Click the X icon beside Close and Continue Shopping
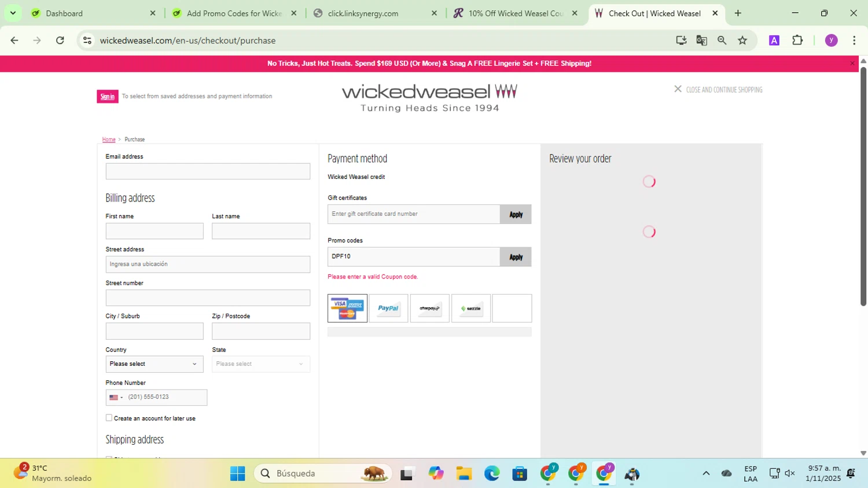868x488 pixels. coord(678,89)
